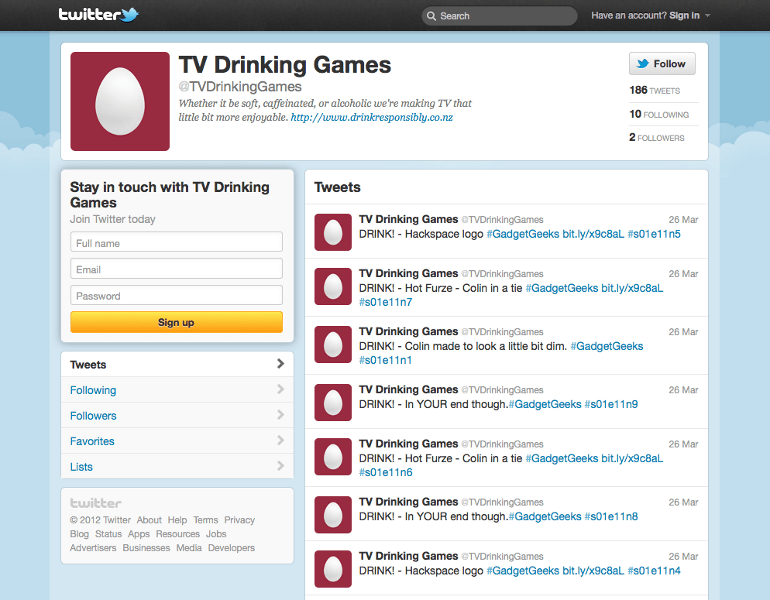
Task: Open the #s01e11n9 hashtag
Action: pos(611,404)
